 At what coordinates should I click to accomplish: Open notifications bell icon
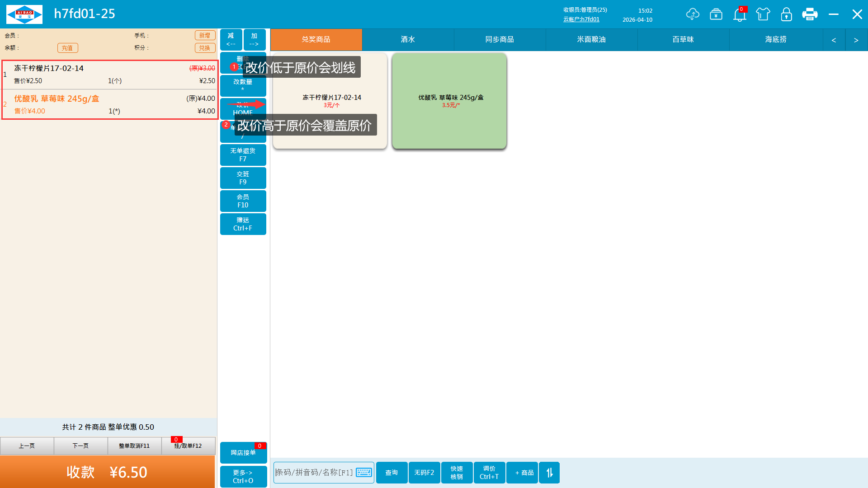coord(740,15)
